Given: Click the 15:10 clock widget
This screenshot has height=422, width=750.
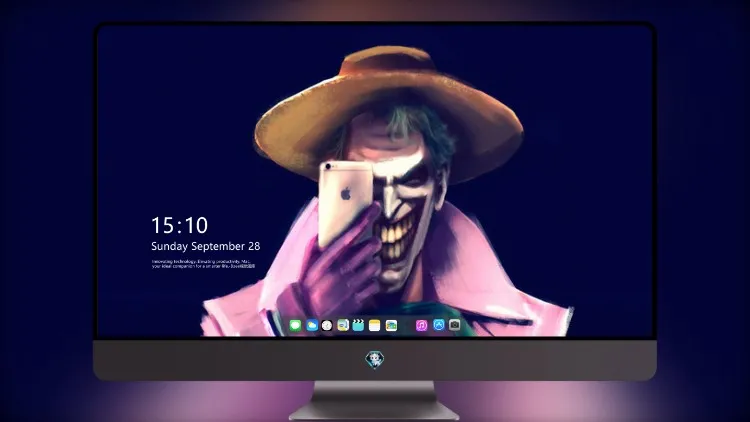Looking at the screenshot, I should (179, 225).
